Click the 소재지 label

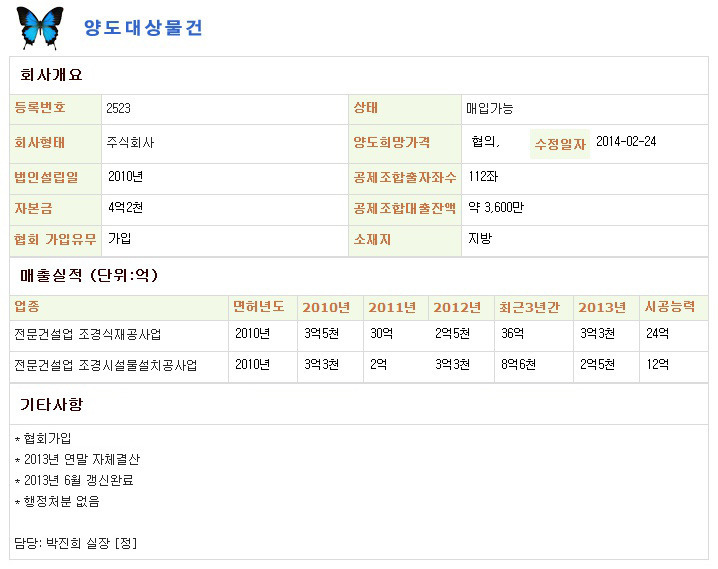[x=372, y=239]
